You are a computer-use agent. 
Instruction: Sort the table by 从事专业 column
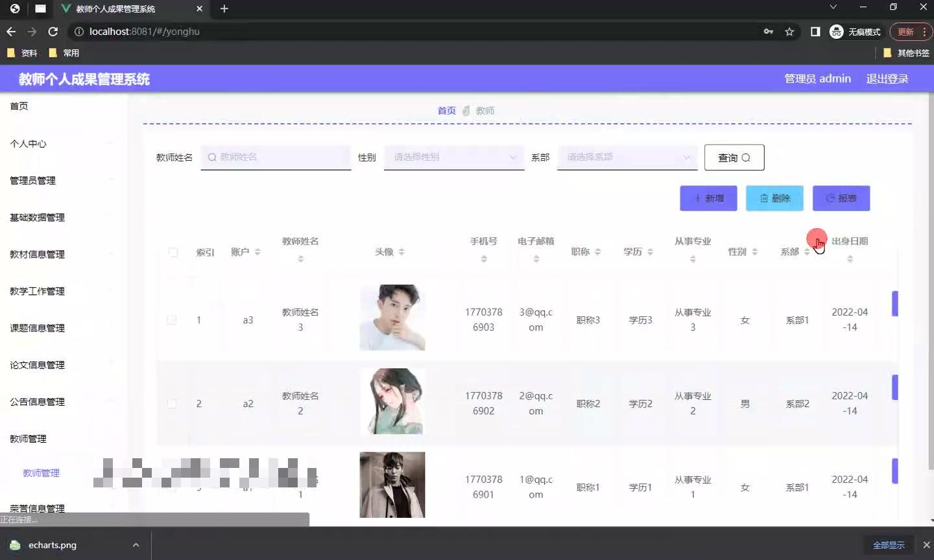point(693,259)
